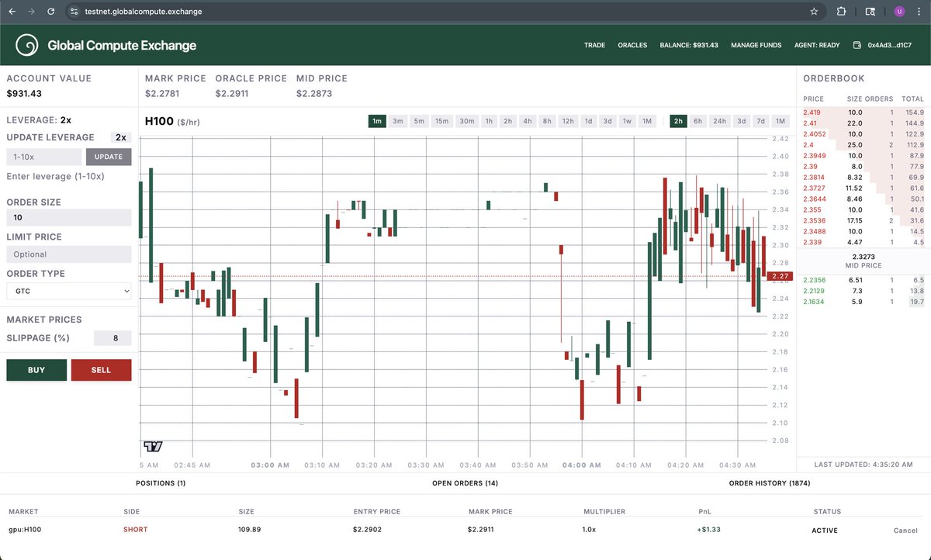
Task: Click the browser back arrow
Action: (x=12, y=12)
